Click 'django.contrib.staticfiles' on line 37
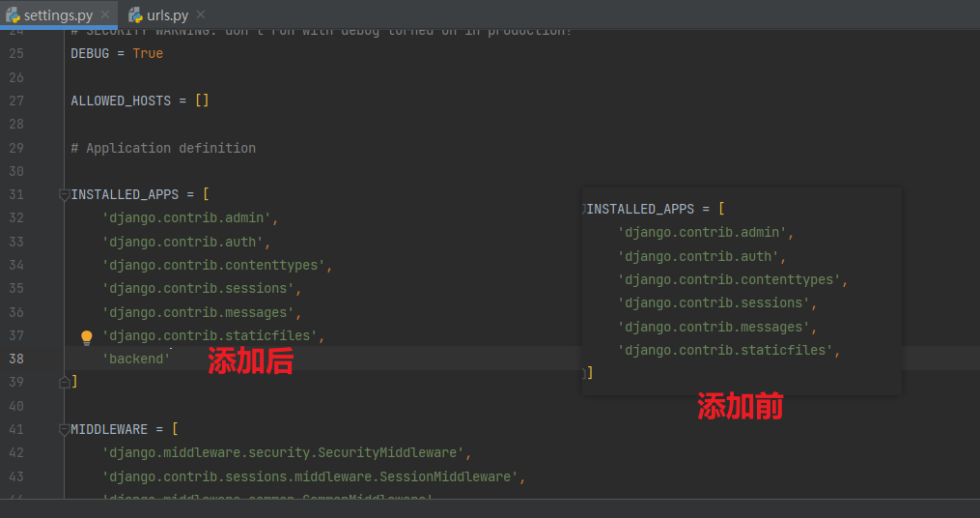The image size is (980, 518). pos(210,336)
